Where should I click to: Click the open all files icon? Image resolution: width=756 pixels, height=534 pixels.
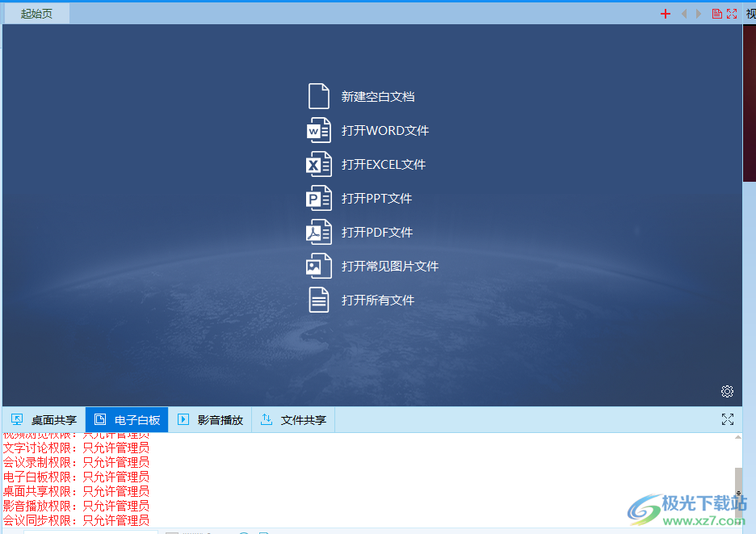pos(319,300)
